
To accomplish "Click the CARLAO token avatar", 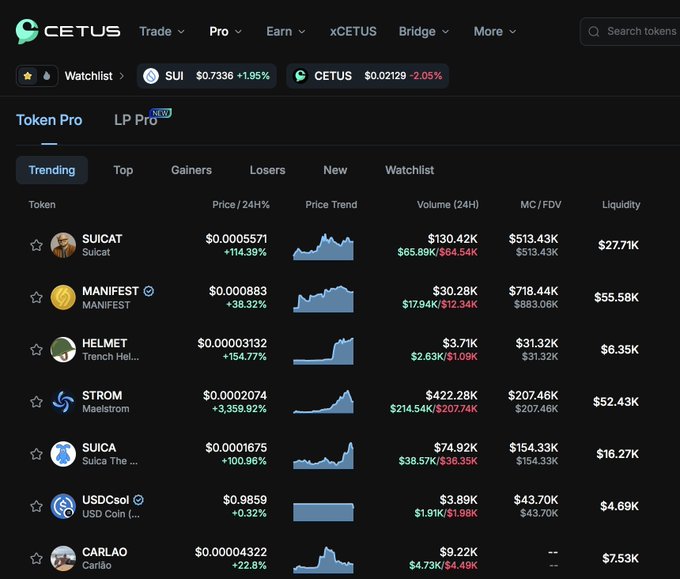I will [x=63, y=558].
